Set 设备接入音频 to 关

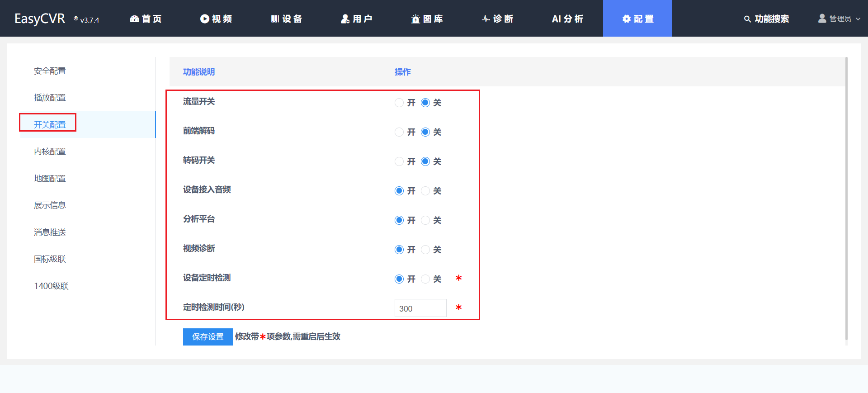(425, 191)
